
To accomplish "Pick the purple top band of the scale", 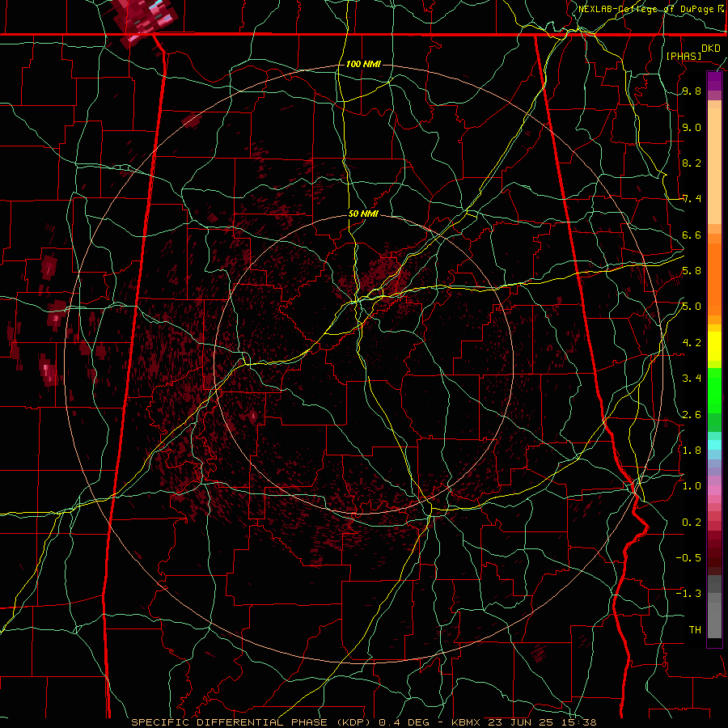I will (714, 81).
